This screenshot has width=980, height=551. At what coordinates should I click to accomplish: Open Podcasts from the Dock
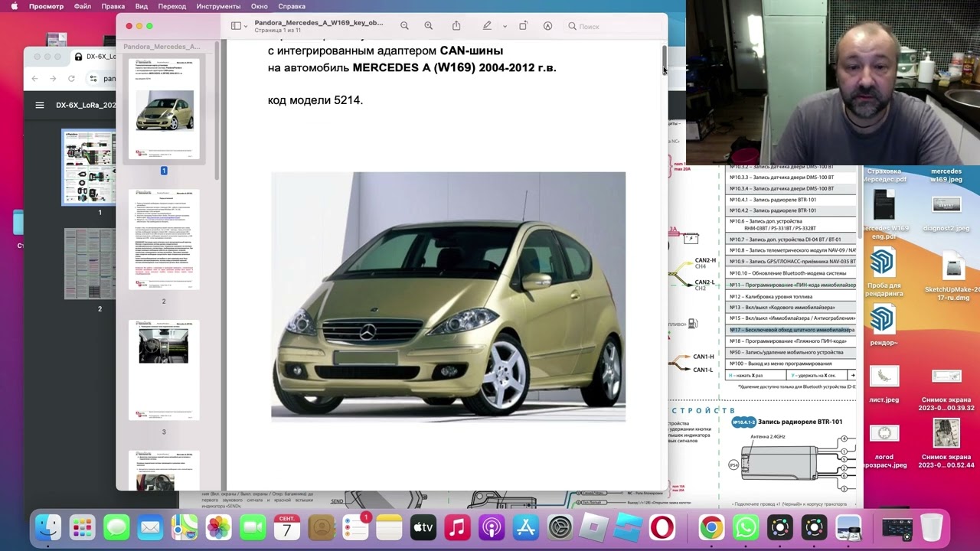click(x=491, y=527)
